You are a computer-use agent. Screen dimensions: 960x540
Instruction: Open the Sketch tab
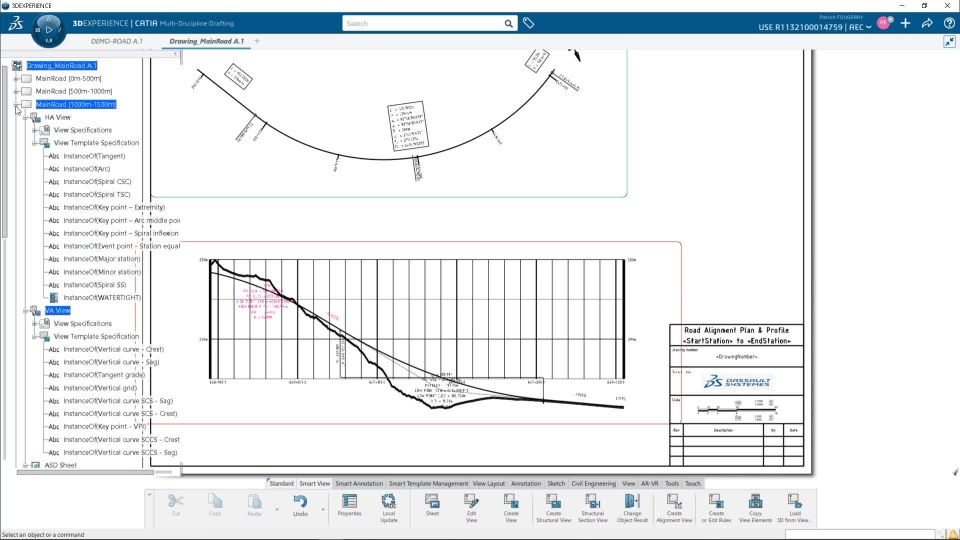(556, 484)
